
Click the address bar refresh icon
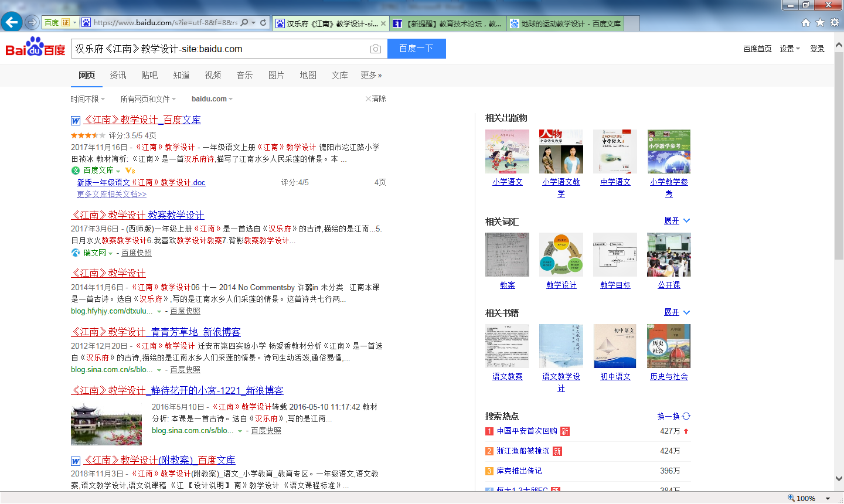tap(263, 23)
